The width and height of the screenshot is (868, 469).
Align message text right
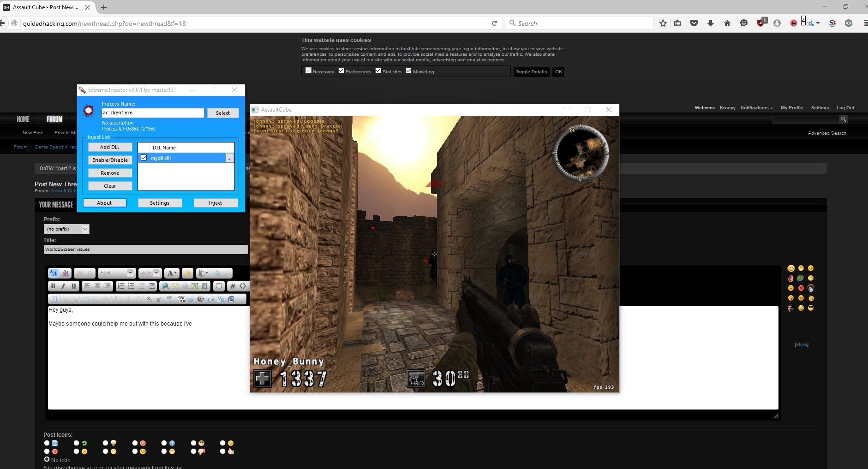click(x=108, y=286)
